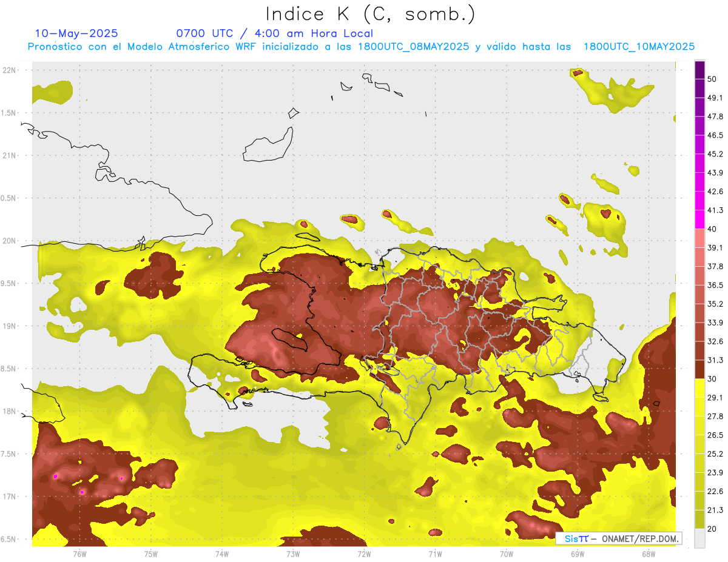
Task: Click the longitude label '73W'
Action: [293, 554]
